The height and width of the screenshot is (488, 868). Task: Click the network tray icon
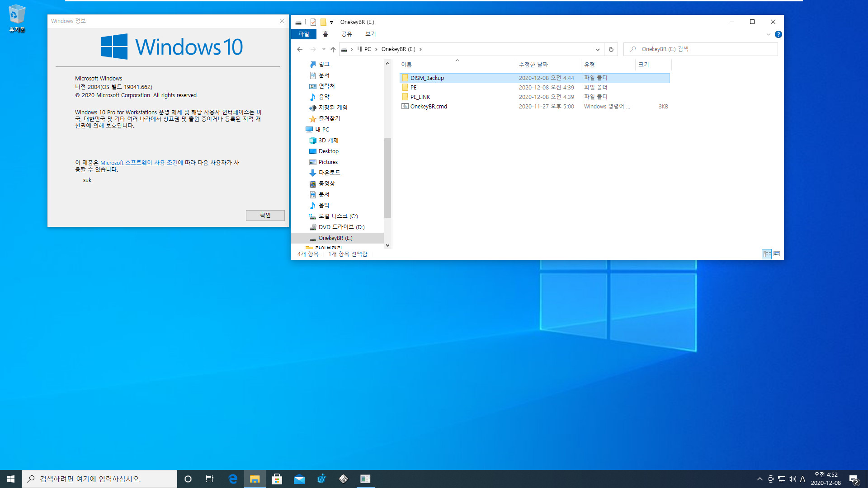[x=782, y=479]
